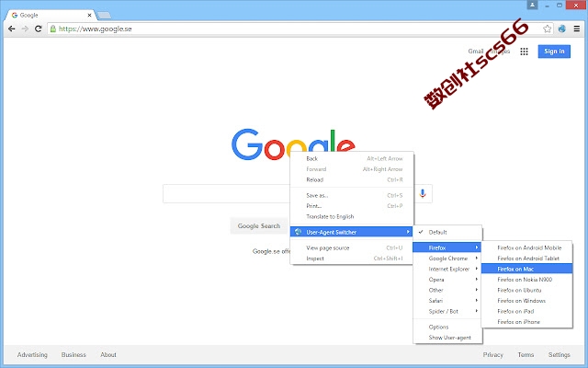Choose Reload in the context menu

point(352,180)
